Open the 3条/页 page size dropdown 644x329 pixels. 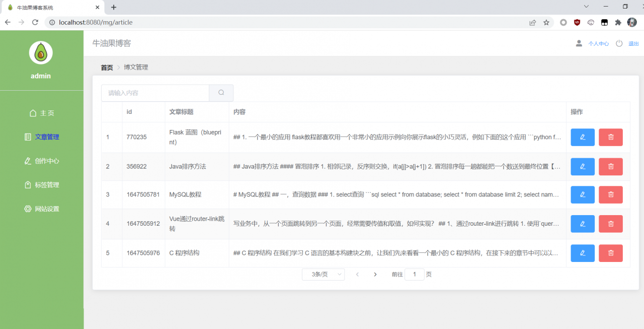pyautogui.click(x=324, y=275)
